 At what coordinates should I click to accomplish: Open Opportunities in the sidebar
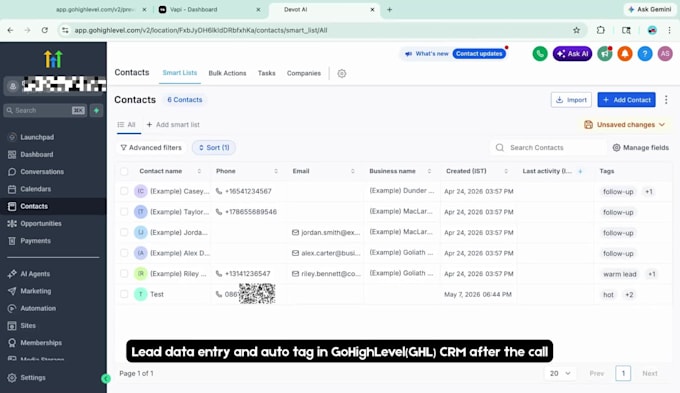[x=41, y=223]
